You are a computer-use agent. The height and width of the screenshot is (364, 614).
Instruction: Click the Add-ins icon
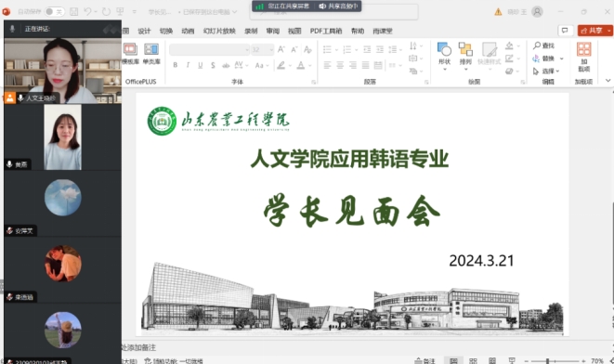[584, 58]
